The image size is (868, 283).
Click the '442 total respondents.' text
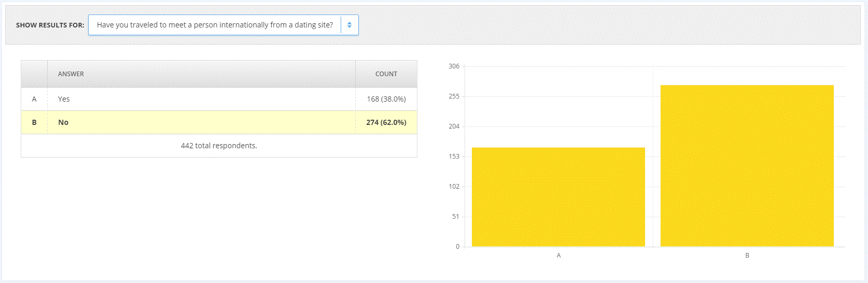[x=219, y=146]
